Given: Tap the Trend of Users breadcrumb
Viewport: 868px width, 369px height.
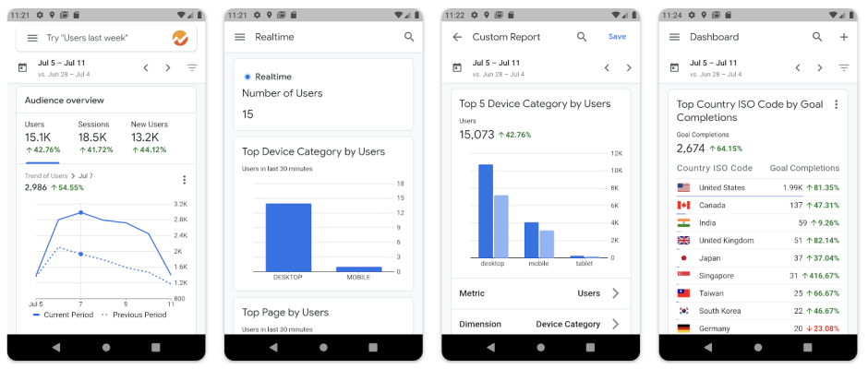Looking at the screenshot, I should click(46, 176).
